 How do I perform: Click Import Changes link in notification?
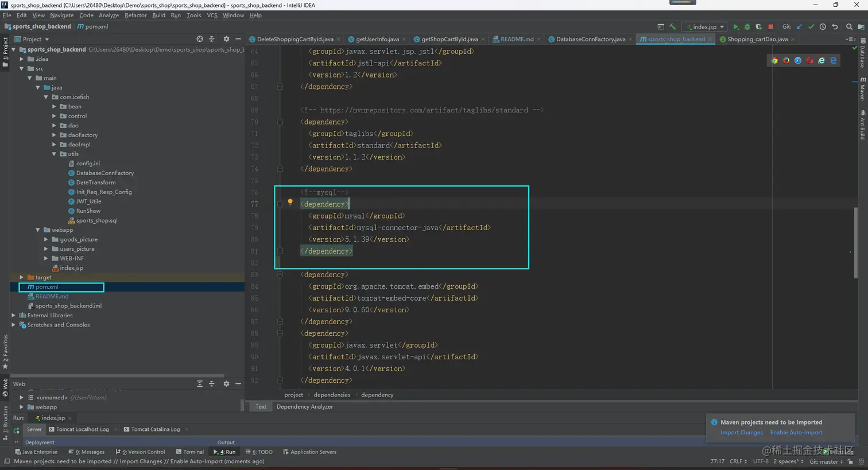[x=742, y=433]
